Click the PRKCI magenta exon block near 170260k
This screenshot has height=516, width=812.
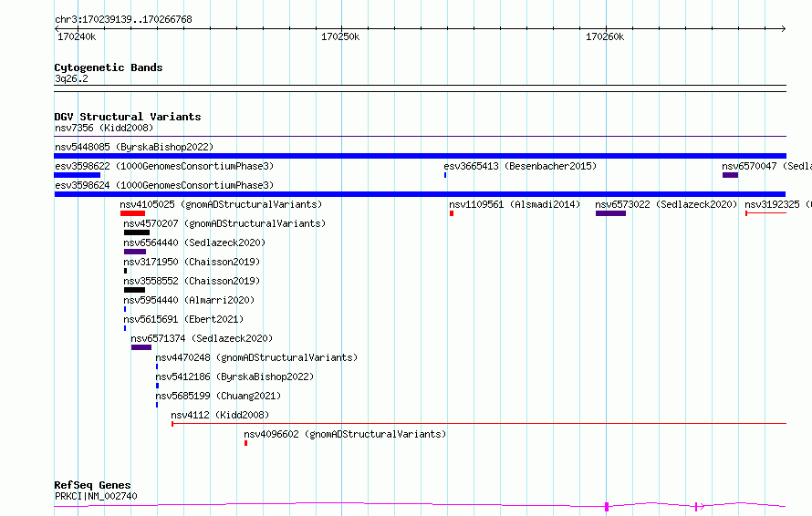[607, 507]
